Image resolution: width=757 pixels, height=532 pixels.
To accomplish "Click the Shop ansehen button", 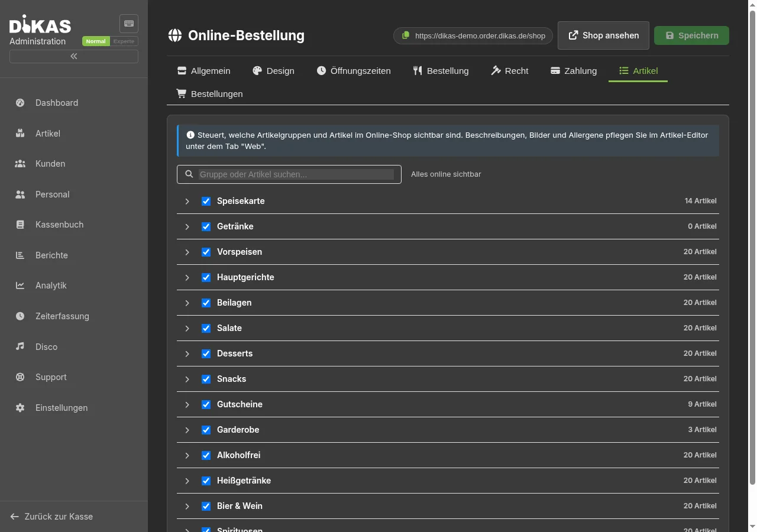I will pos(603,35).
